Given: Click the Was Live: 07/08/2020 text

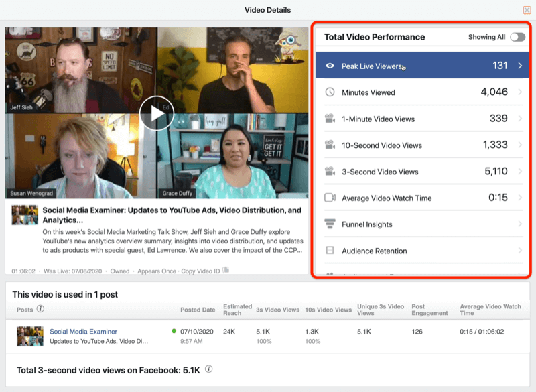Looking at the screenshot, I should click(x=72, y=271).
